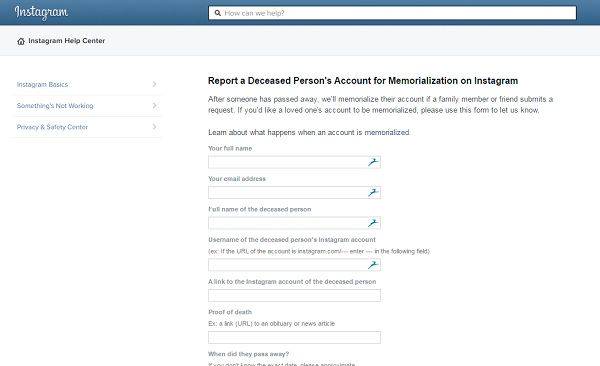The image size is (600, 366).
Task: Click autofill icon in Instagram username field
Action: [373, 265]
